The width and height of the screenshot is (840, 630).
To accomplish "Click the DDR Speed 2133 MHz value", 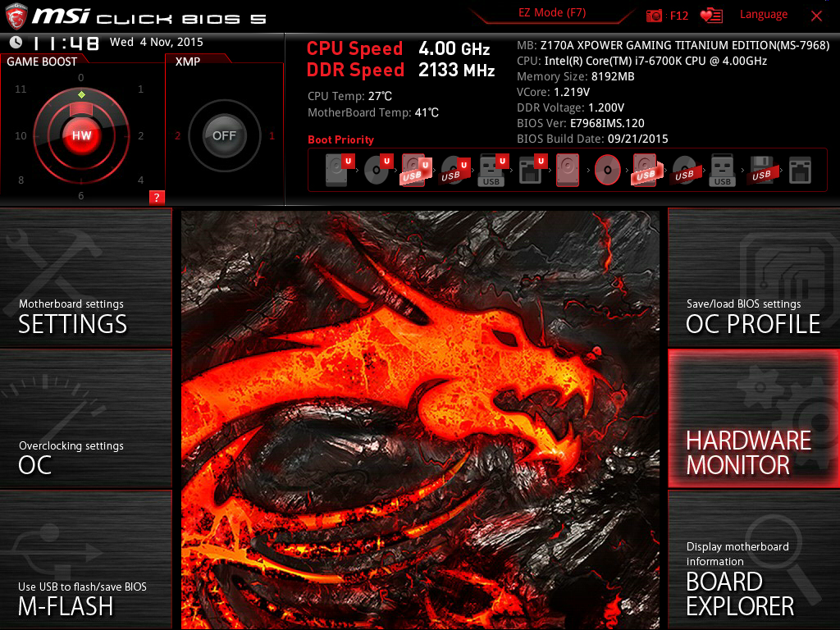I will point(456,70).
